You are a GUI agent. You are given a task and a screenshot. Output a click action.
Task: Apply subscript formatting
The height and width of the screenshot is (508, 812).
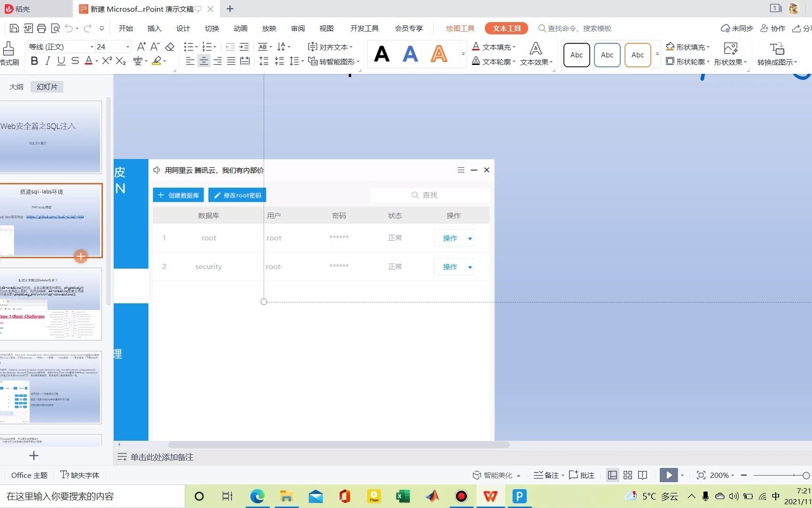click(x=121, y=61)
